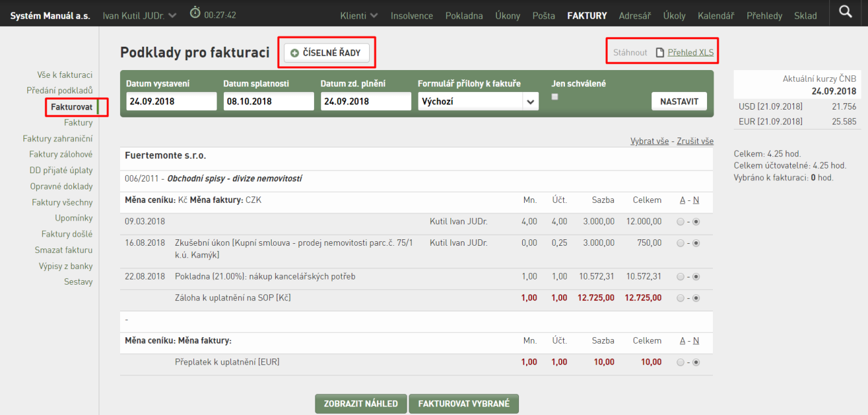Open the Ivan Kutil JUDr. user dropdown
Image resolution: width=868 pixels, height=415 pixels.
[139, 16]
